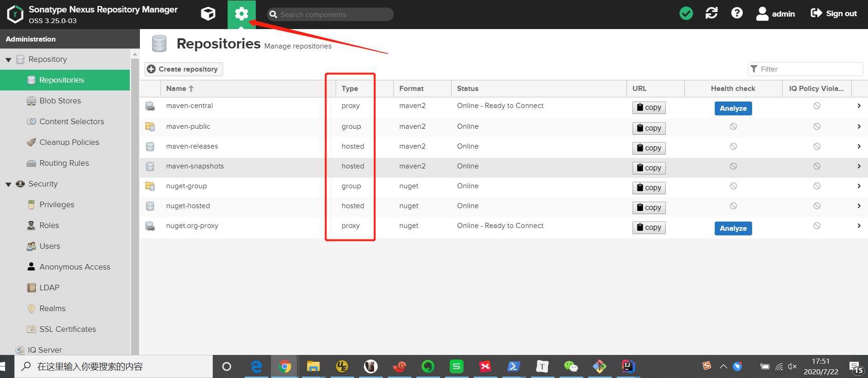
Task: Click the nuget-group repository icon
Action: click(x=150, y=186)
